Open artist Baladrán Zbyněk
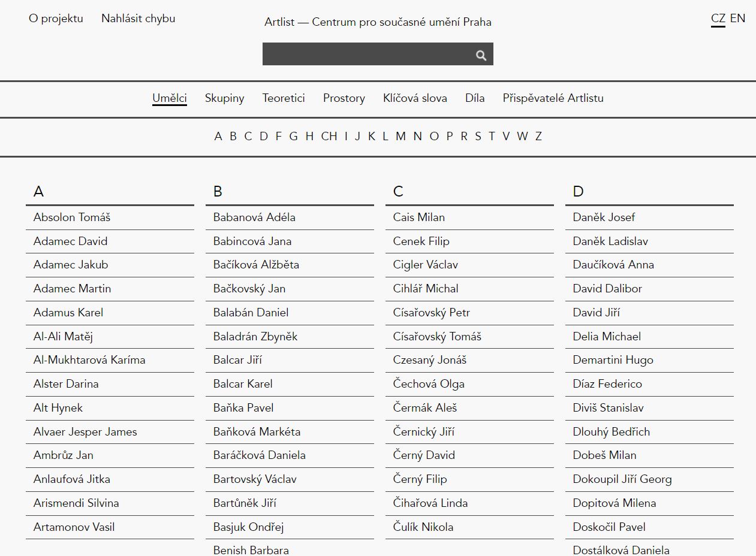Image resolution: width=756 pixels, height=556 pixels. [255, 337]
